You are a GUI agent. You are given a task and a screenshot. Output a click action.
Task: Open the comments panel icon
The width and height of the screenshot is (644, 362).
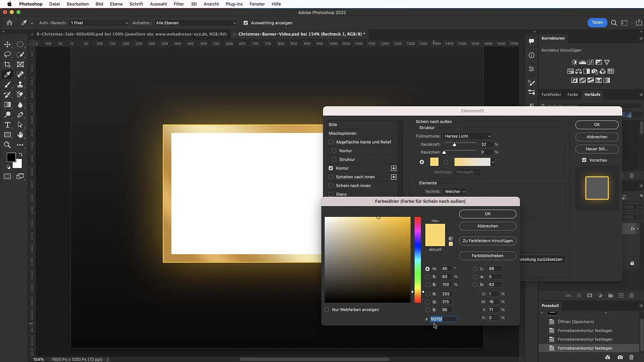[532, 41]
